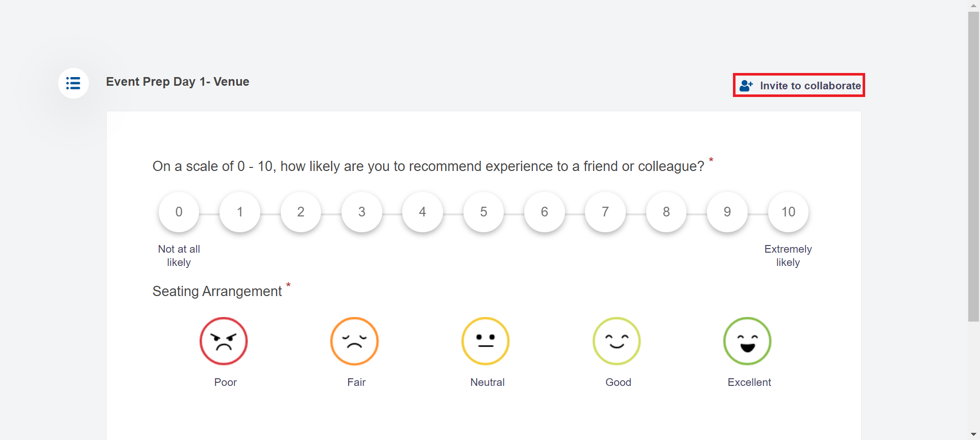The width and height of the screenshot is (980, 440).
Task: Choose score 8 on the recommendation scale
Action: [x=666, y=212]
